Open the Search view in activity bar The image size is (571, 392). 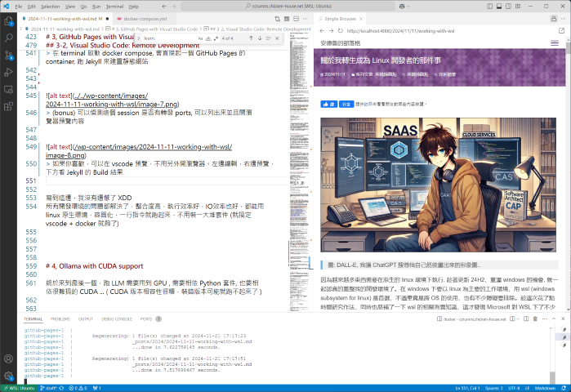click(x=8, y=38)
